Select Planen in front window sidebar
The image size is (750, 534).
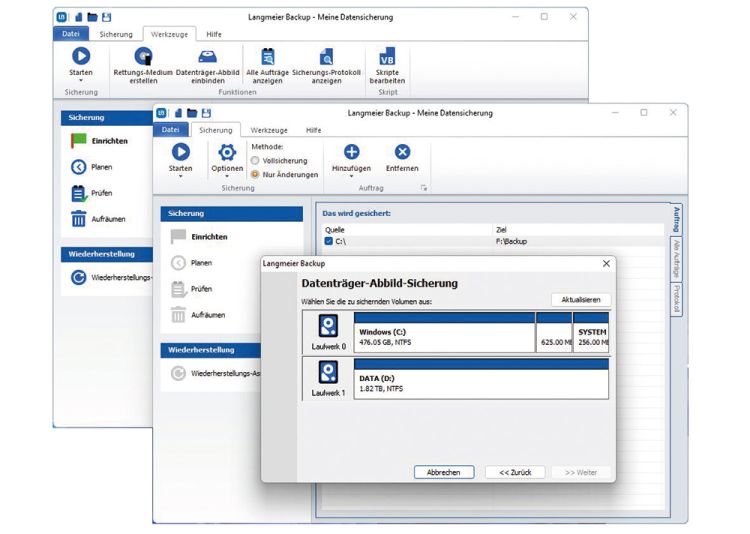(x=191, y=263)
